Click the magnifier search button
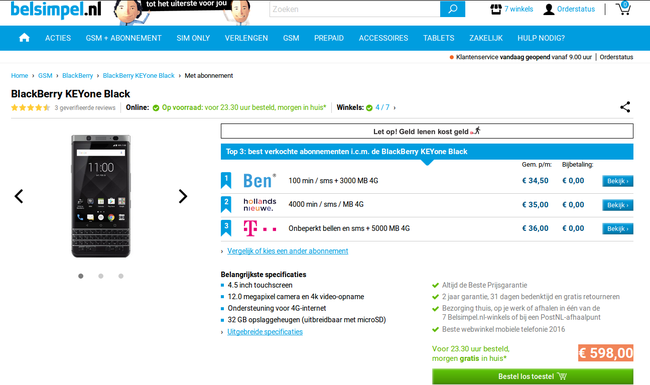Screen dimensions: 650x385 [452, 9]
